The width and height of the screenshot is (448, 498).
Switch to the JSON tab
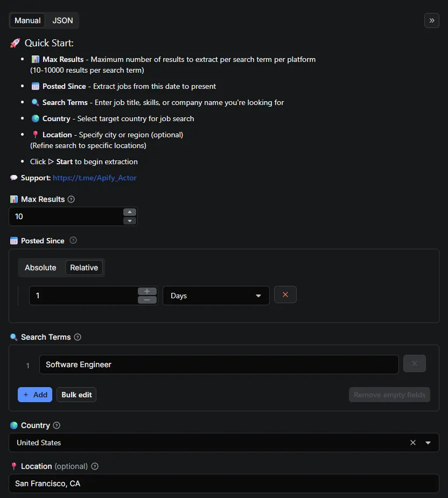pyautogui.click(x=62, y=20)
